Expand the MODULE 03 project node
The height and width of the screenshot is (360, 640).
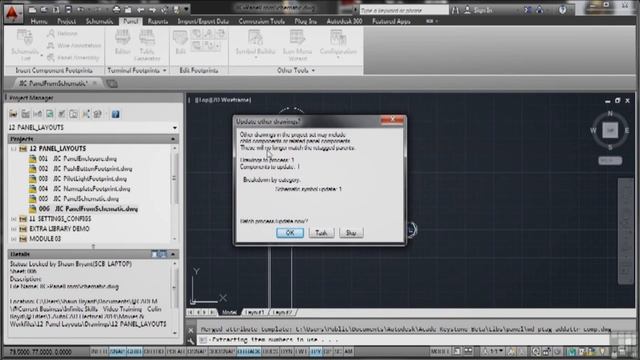pyautogui.click(x=13, y=239)
